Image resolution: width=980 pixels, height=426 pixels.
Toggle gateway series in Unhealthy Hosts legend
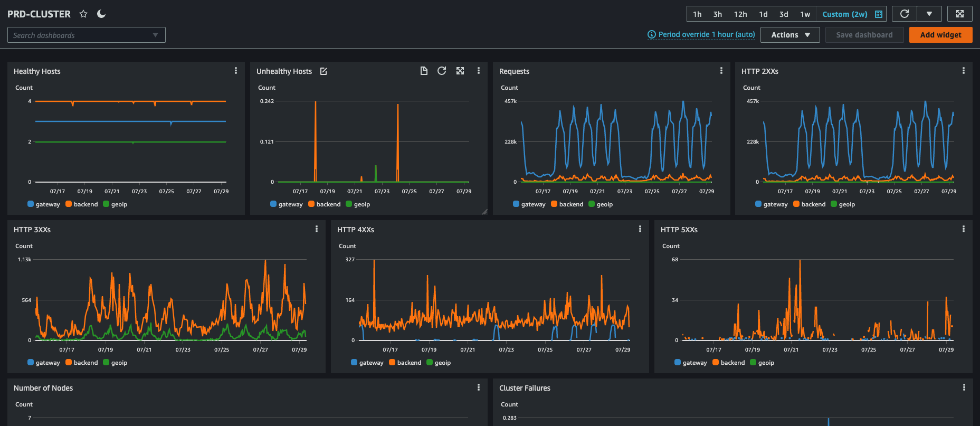pos(287,204)
